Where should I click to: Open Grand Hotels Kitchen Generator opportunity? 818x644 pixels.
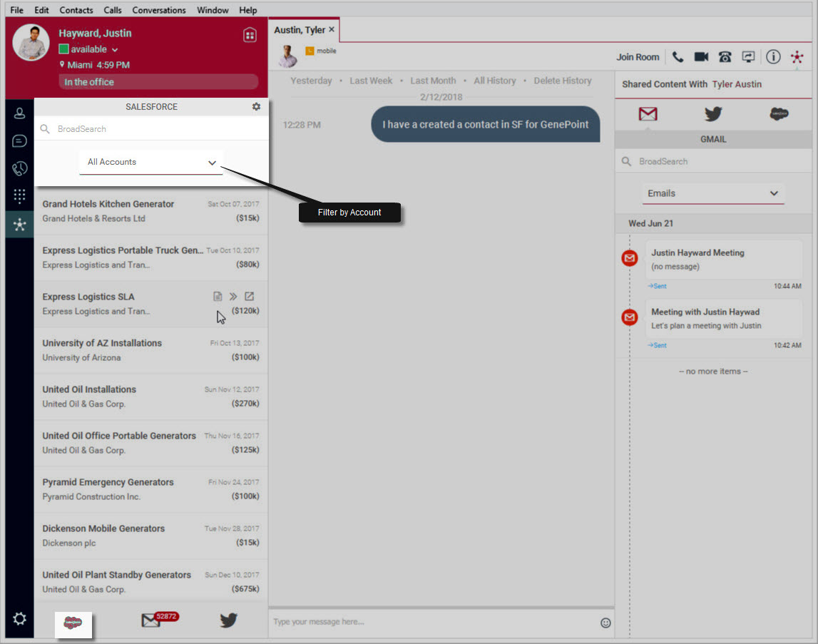[150, 211]
